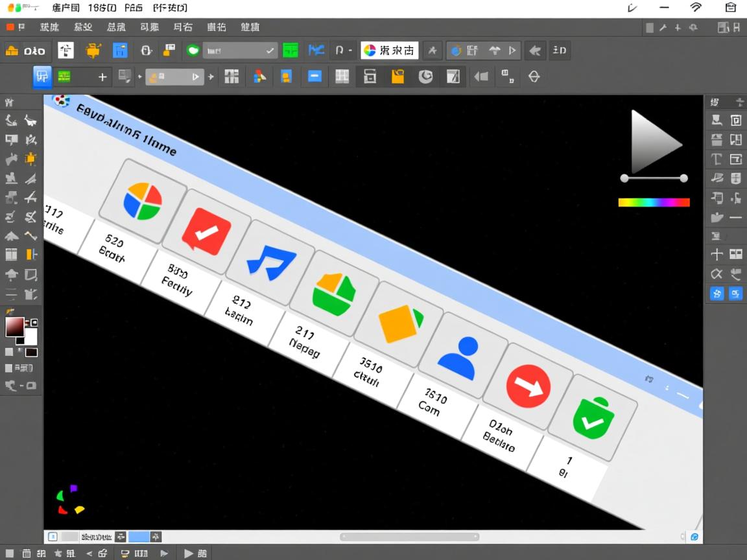Toggle the bright green grid button in top toolbar
Image resolution: width=747 pixels, height=560 pixels.
pyautogui.click(x=290, y=51)
